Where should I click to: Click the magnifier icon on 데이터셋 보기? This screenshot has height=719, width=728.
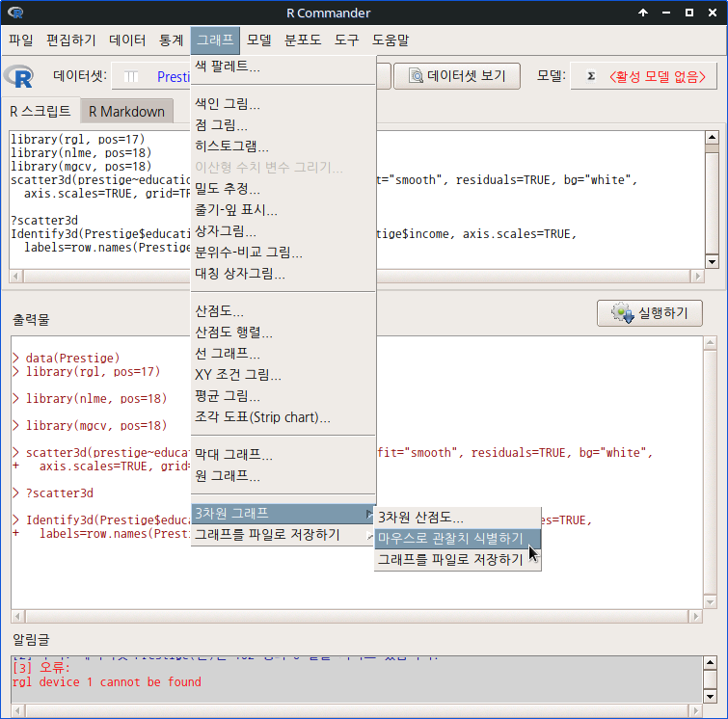point(416,76)
